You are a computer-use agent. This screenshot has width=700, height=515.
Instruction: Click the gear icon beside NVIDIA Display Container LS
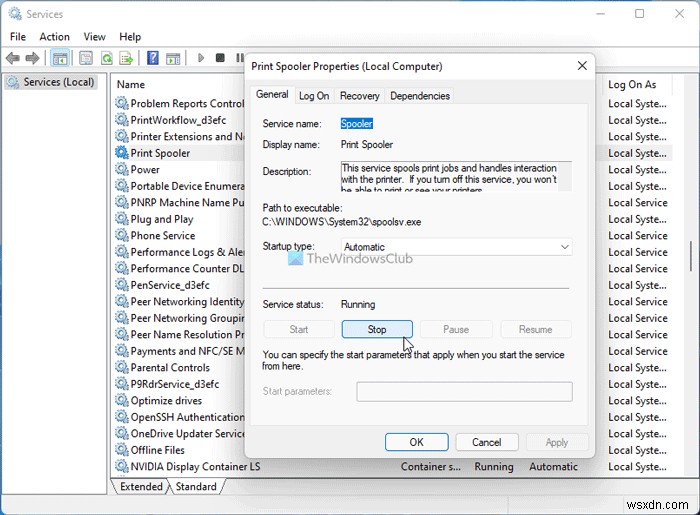click(121, 466)
